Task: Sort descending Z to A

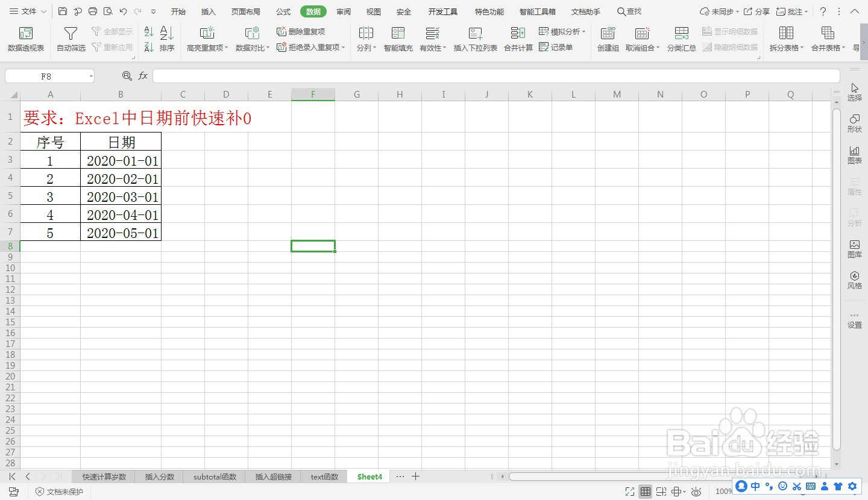Action: pyautogui.click(x=149, y=47)
